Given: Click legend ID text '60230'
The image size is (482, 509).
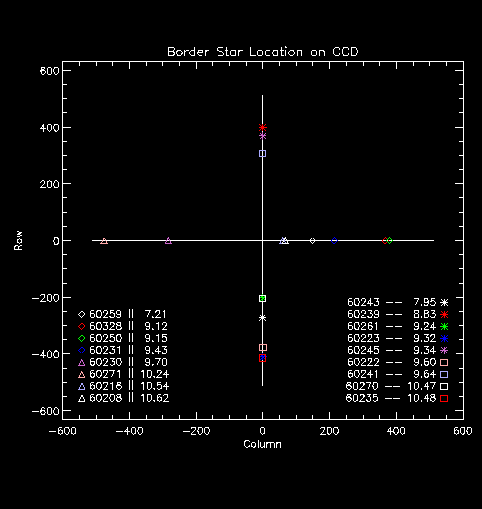Looking at the screenshot, I should pos(105,362).
